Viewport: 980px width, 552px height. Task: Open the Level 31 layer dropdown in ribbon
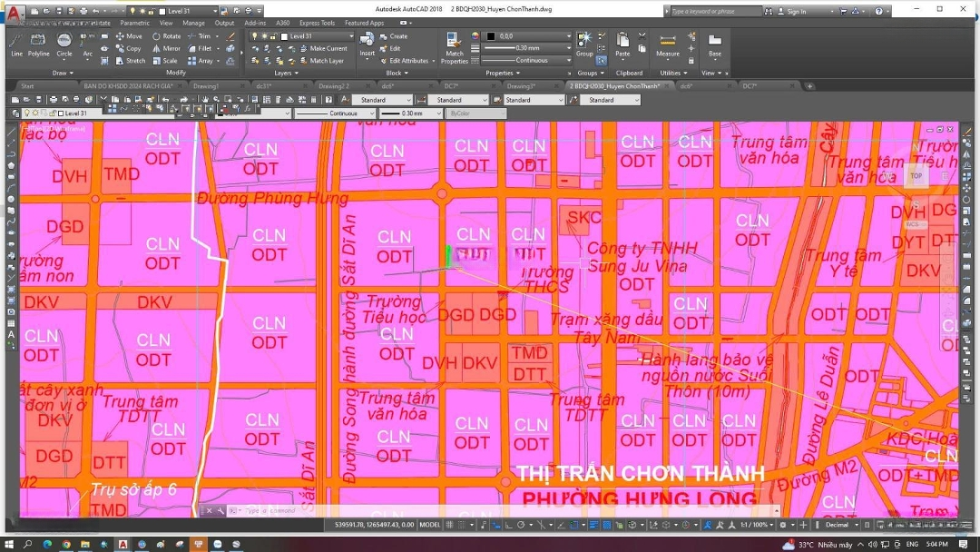click(x=318, y=36)
